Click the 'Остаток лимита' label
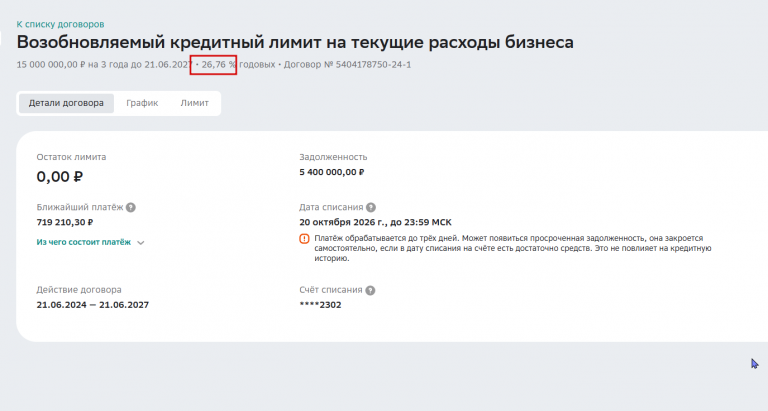768x411 pixels. 71,157
